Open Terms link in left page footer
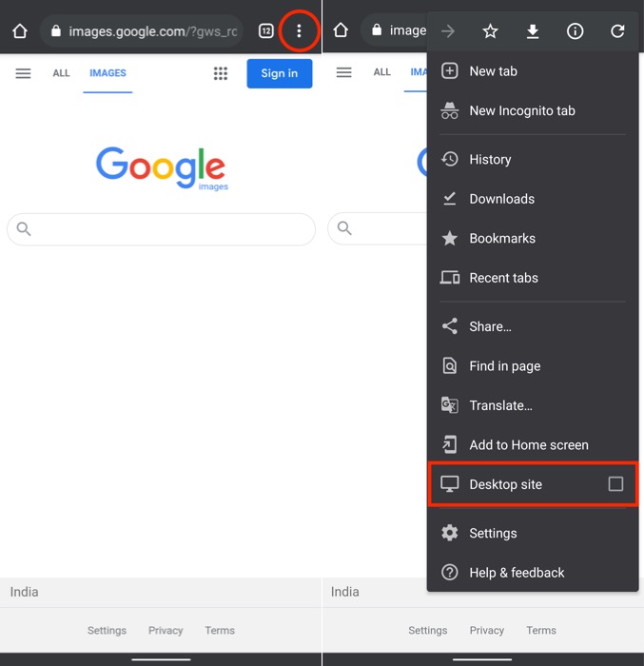Image resolution: width=644 pixels, height=666 pixels. [220, 630]
